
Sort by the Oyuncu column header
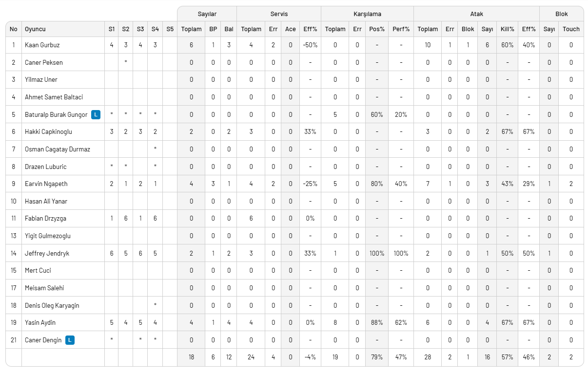click(x=35, y=29)
